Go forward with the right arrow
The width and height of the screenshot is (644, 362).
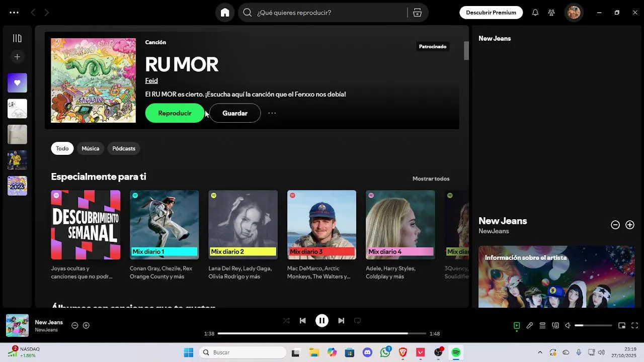click(x=46, y=13)
